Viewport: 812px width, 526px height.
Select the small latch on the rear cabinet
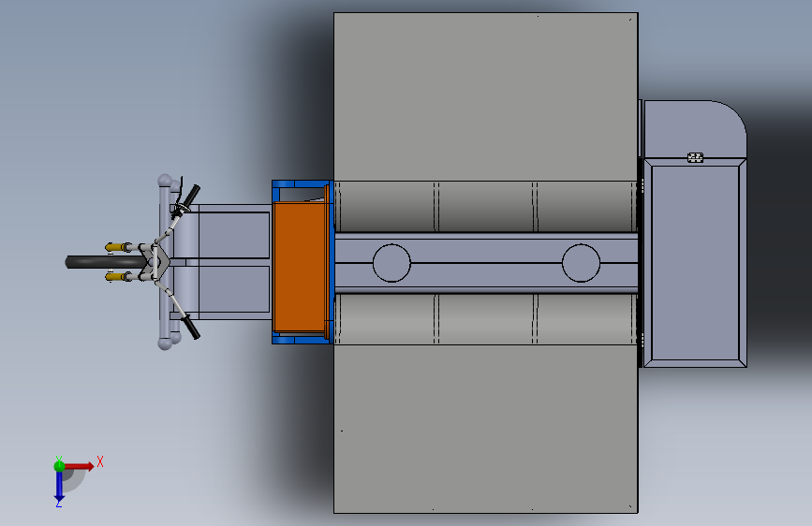[x=695, y=157]
